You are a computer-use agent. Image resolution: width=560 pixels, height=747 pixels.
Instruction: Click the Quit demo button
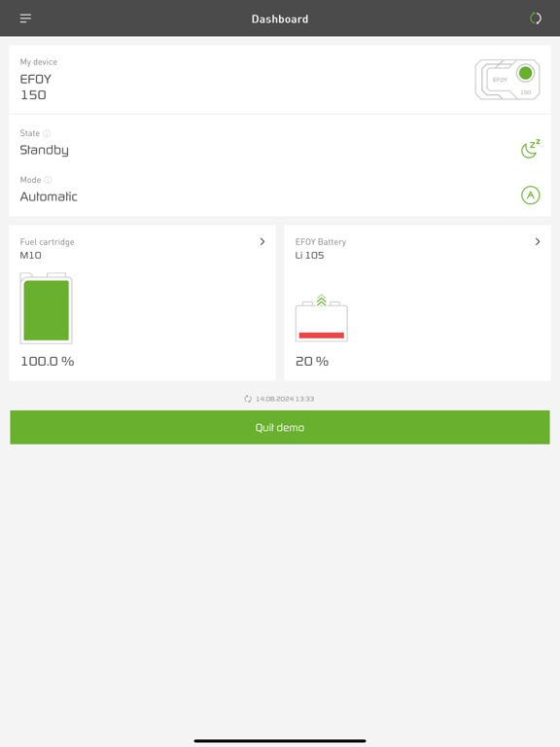[280, 427]
